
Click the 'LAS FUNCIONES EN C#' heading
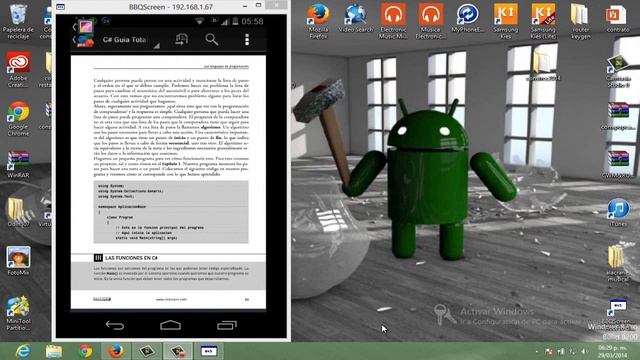pyautogui.click(x=131, y=258)
